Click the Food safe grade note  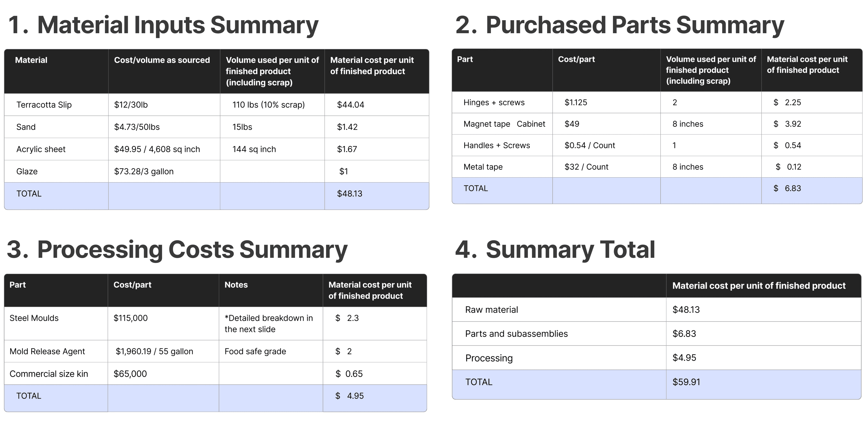(x=255, y=352)
